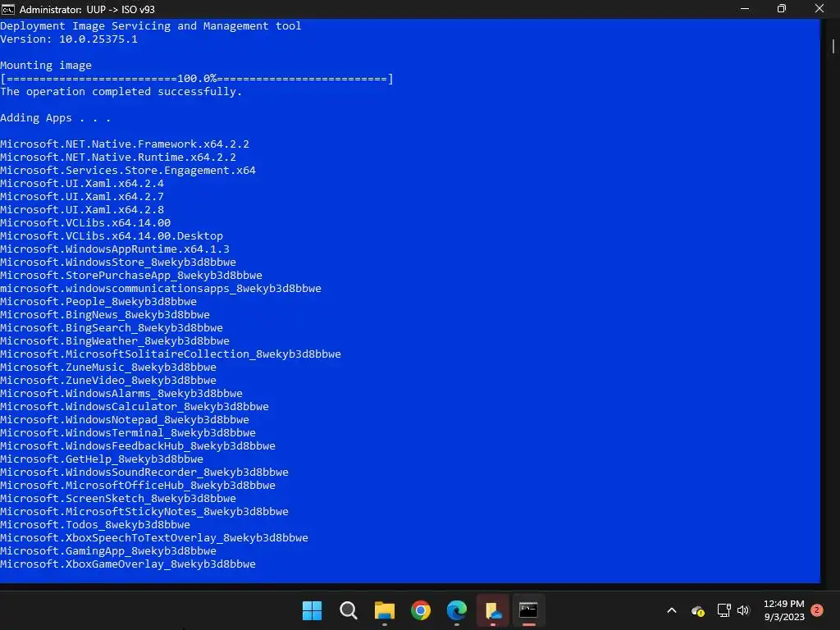
Task: Close the Administrator console window
Action: coord(819,9)
